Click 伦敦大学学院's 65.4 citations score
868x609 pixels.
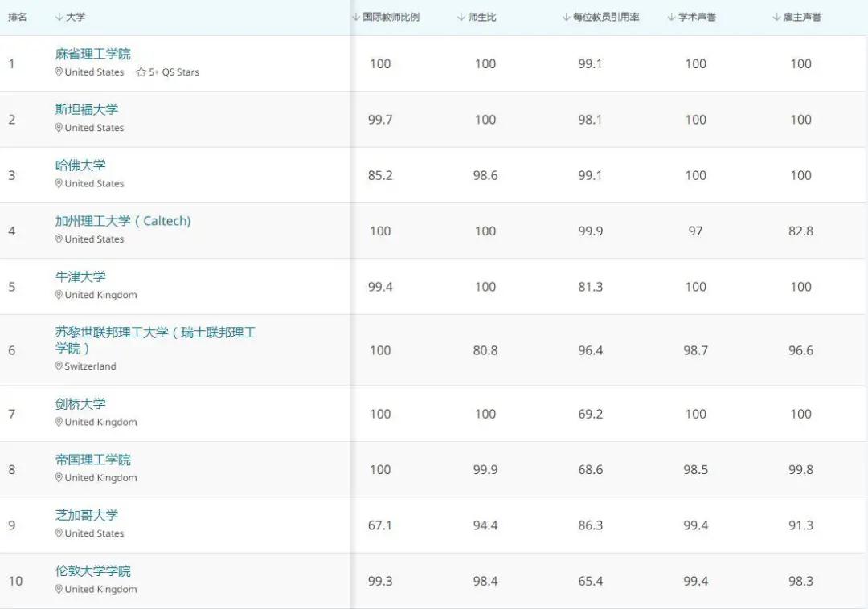(x=591, y=582)
